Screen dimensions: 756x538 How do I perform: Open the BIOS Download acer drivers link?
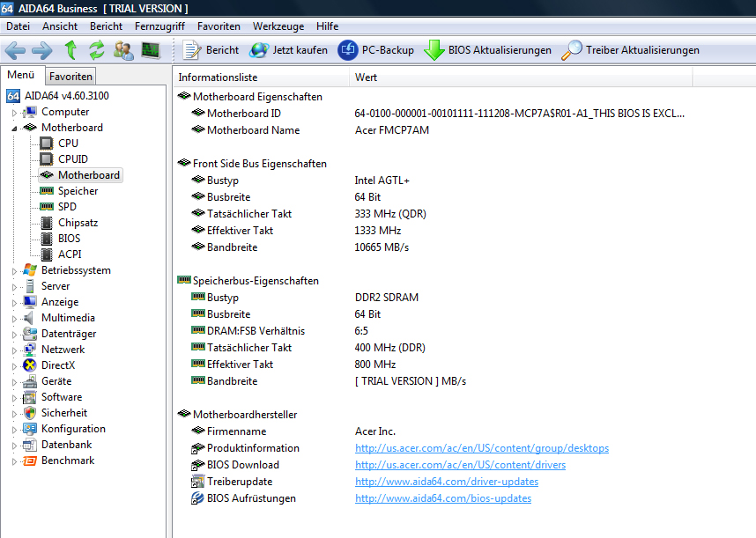coord(460,465)
